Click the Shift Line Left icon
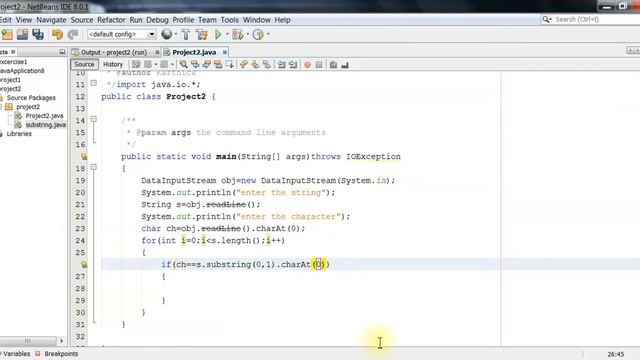 pos(282,64)
